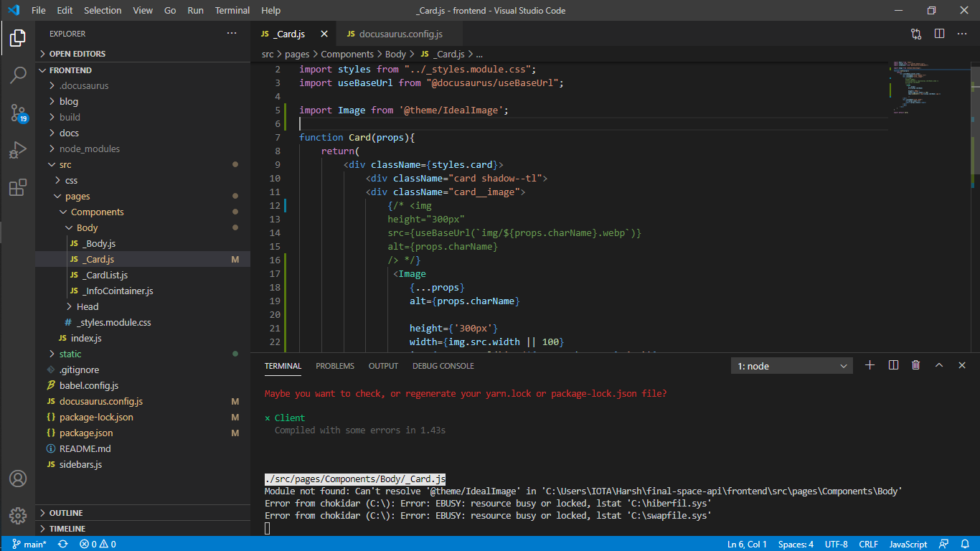
Task: Split the terminal panel
Action: (892, 365)
